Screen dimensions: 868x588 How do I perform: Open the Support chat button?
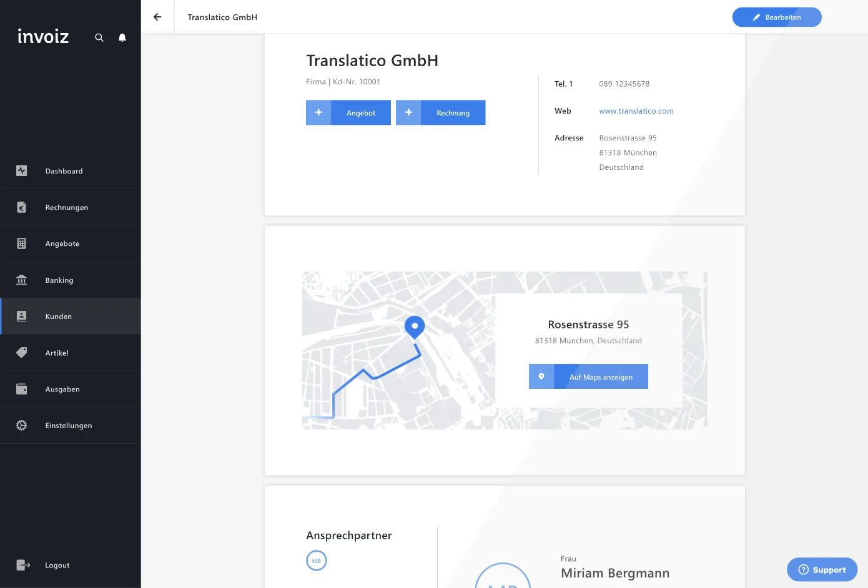[x=822, y=569]
